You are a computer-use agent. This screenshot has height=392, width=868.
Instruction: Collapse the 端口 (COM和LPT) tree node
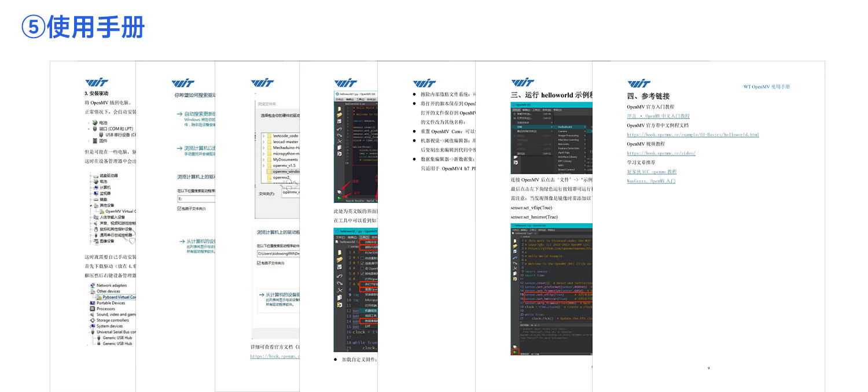[x=89, y=129]
